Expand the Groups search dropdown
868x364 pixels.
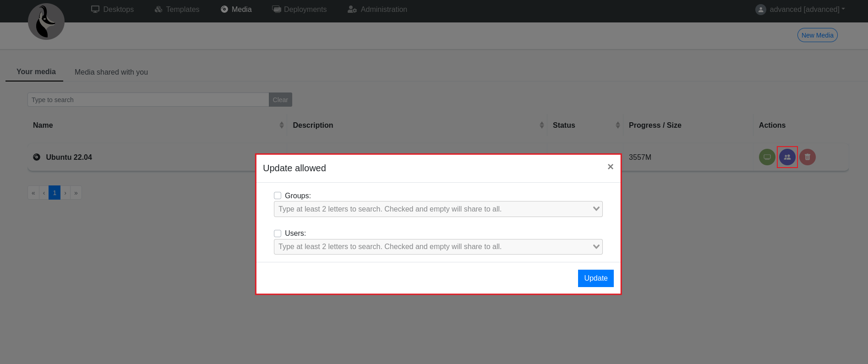[596, 209]
